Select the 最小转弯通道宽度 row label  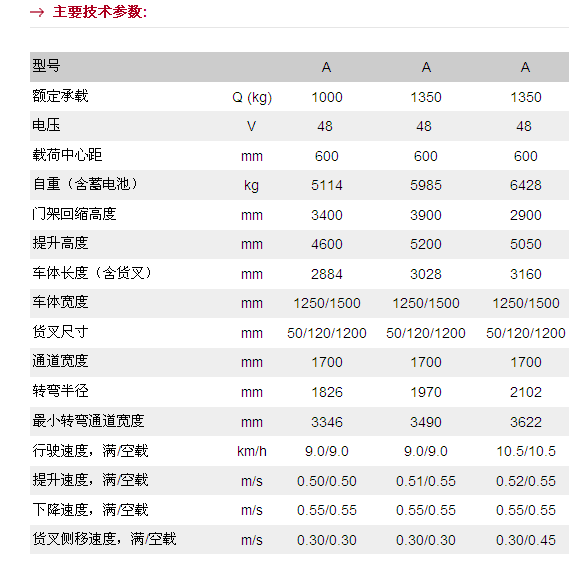88,421
